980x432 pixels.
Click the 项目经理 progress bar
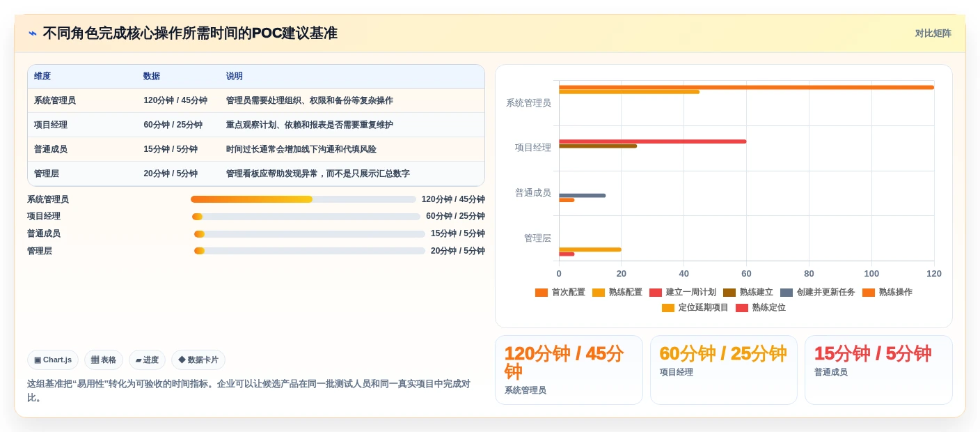click(x=306, y=217)
